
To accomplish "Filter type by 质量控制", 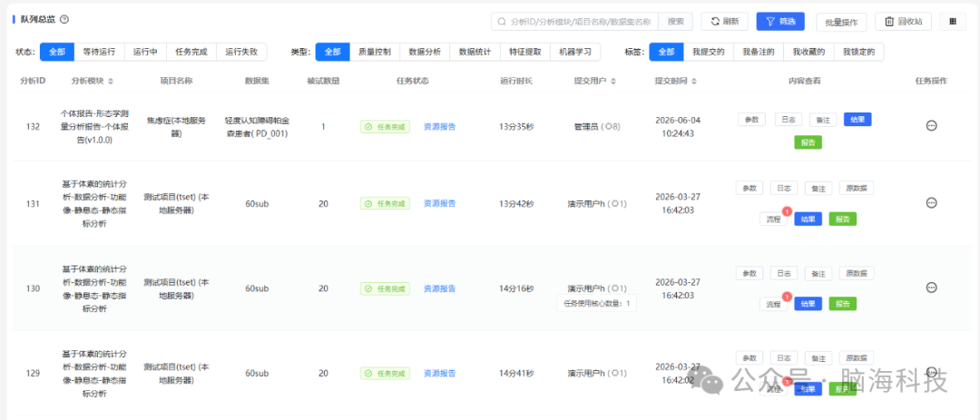I will pyautogui.click(x=375, y=52).
